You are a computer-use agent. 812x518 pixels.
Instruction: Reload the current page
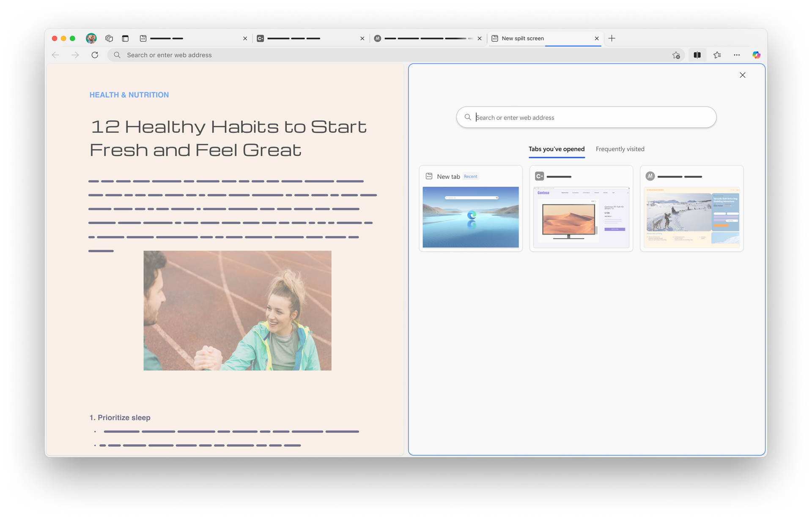(95, 55)
